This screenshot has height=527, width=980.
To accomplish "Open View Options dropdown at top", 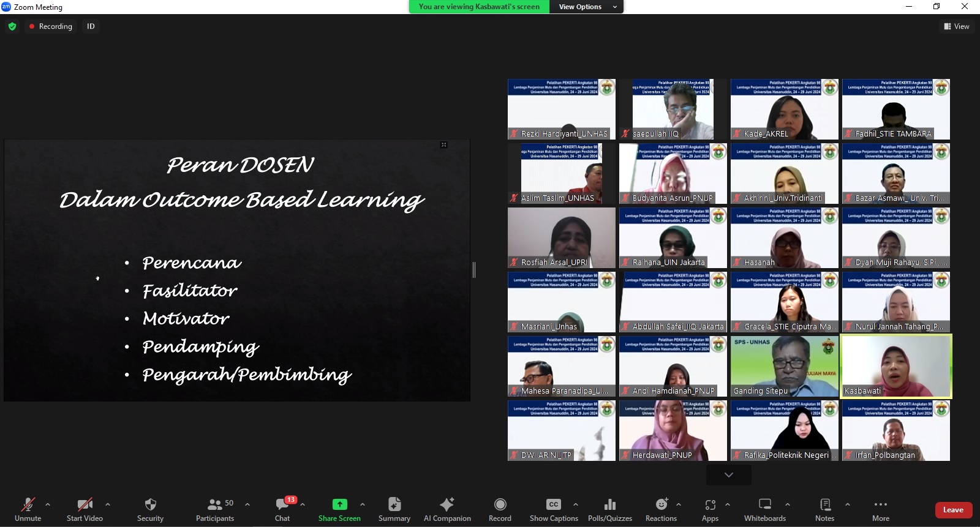I will (587, 7).
